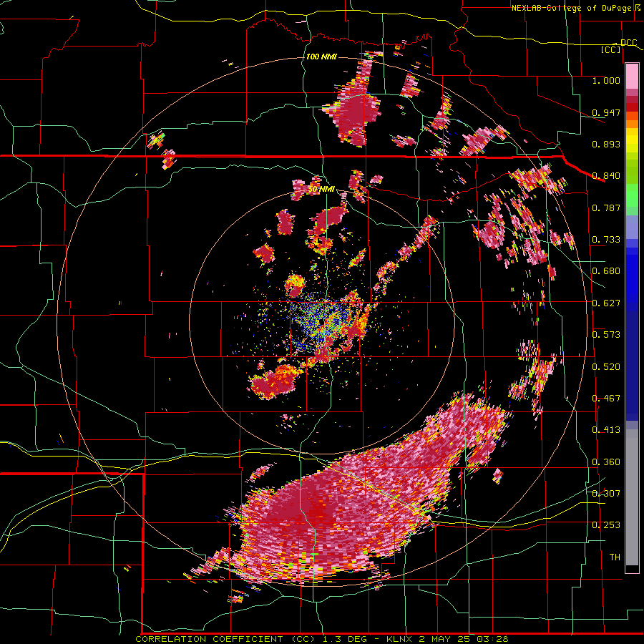
Task: Click the 0.573 scale value
Action: 606,335
